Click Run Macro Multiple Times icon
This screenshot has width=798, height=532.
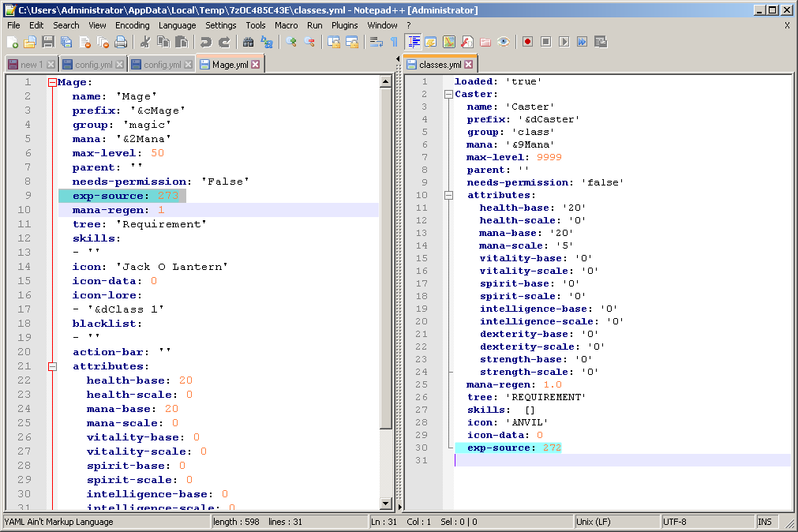point(582,42)
